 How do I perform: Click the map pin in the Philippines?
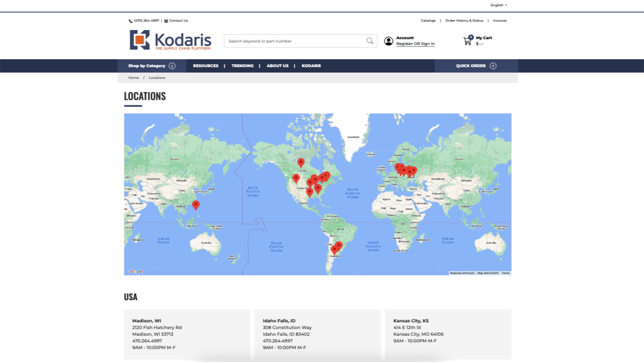pyautogui.click(x=196, y=204)
